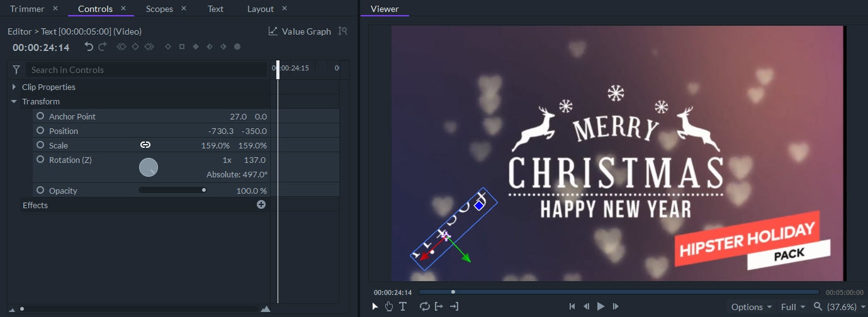The image size is (868, 317).
Task: Set linear keyframe interpolation (small diamond)
Action: click(168, 47)
